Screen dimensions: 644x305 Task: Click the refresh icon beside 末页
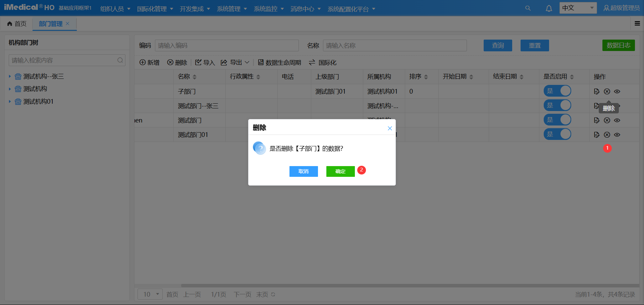pyautogui.click(x=273, y=295)
